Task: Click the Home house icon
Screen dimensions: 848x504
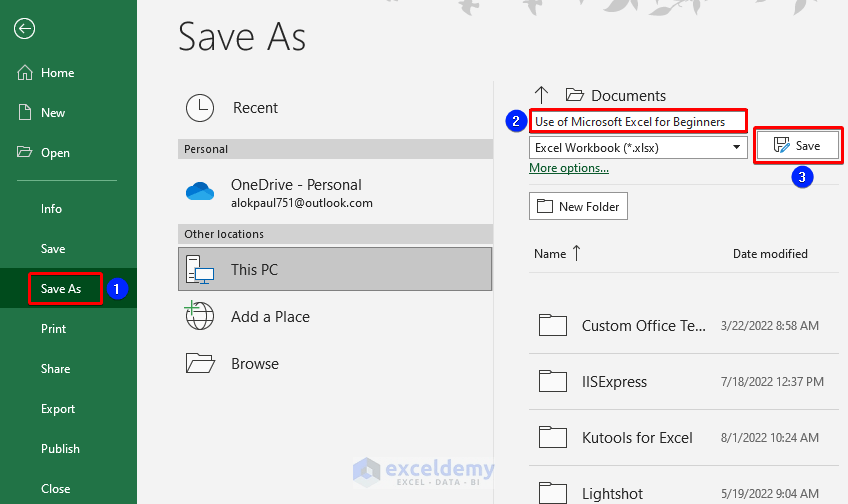Action: (x=25, y=72)
